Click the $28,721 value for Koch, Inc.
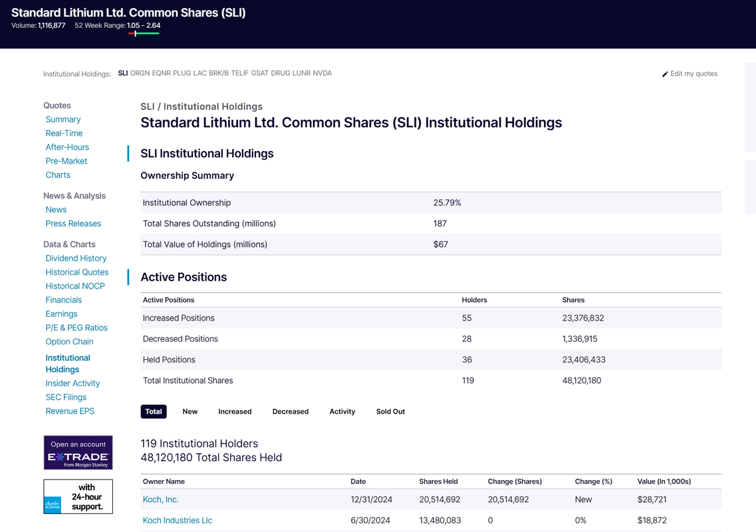This screenshot has width=756, height=532. (652, 499)
